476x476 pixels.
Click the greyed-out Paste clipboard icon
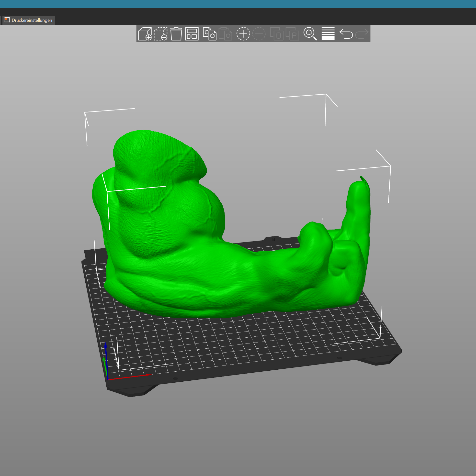tap(225, 34)
